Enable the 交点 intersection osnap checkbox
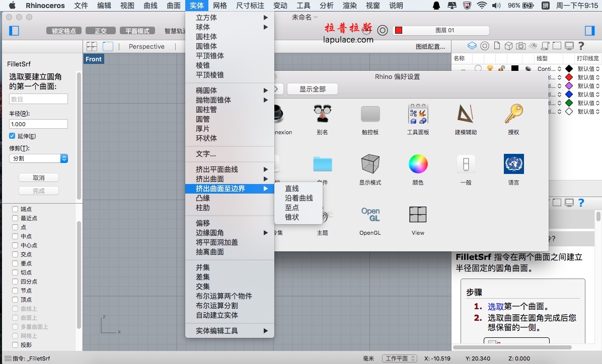 (x=15, y=254)
